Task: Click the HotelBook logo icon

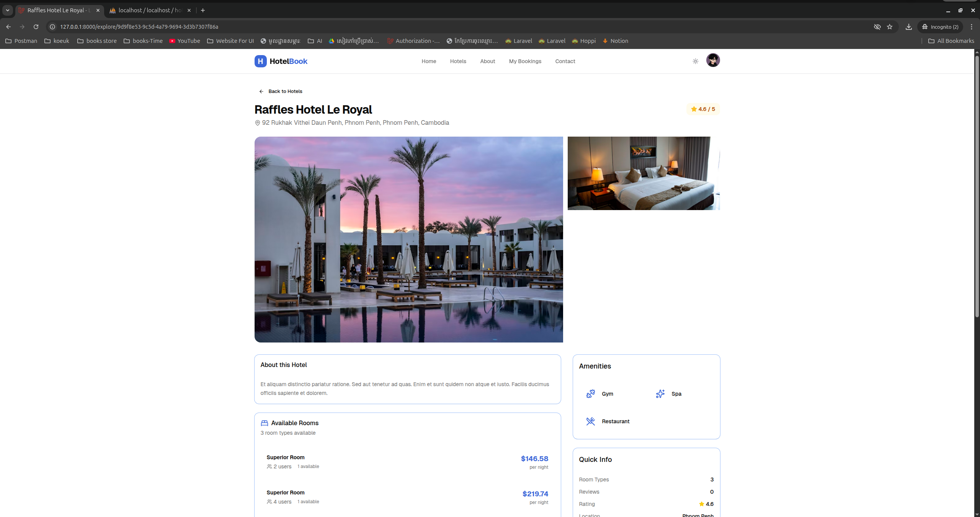Action: click(x=260, y=61)
